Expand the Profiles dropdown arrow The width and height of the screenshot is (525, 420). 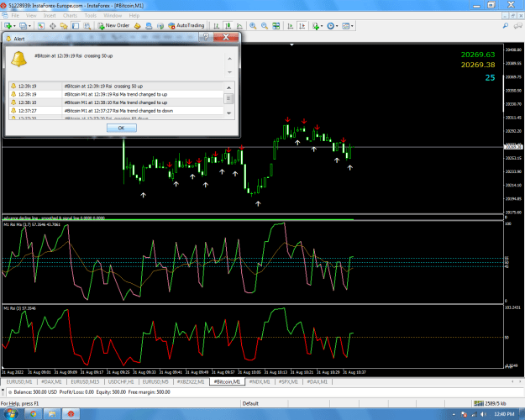(x=29, y=26)
